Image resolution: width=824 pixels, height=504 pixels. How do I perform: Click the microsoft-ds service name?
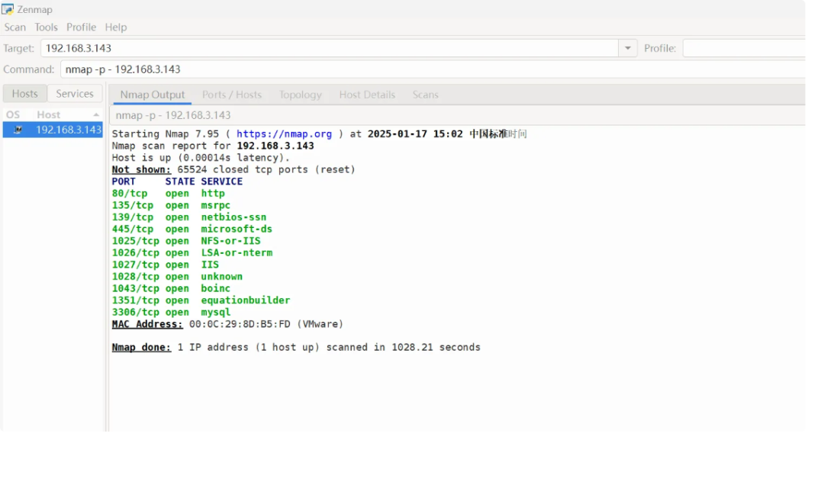237,229
